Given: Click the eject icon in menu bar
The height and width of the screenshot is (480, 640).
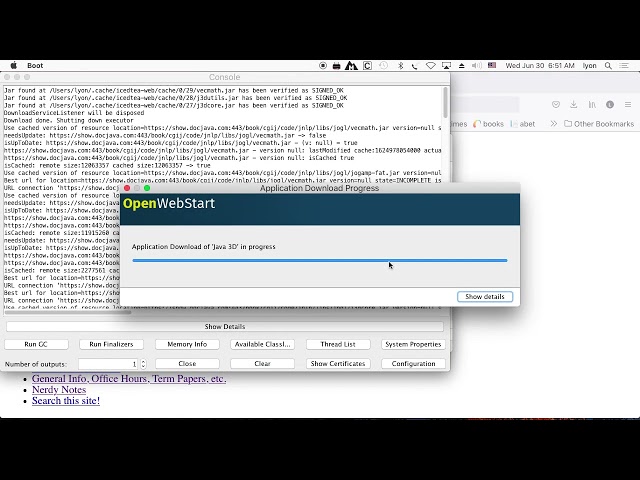Looking at the screenshot, I should (x=462, y=65).
